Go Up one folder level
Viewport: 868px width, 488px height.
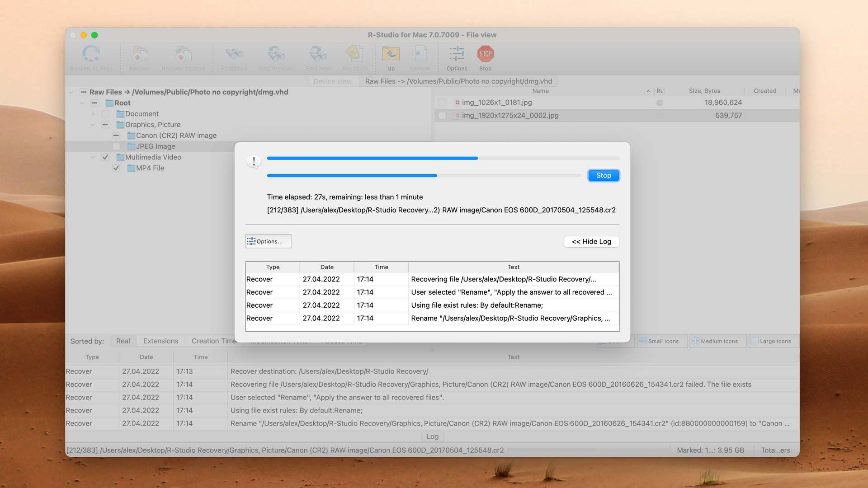391,54
